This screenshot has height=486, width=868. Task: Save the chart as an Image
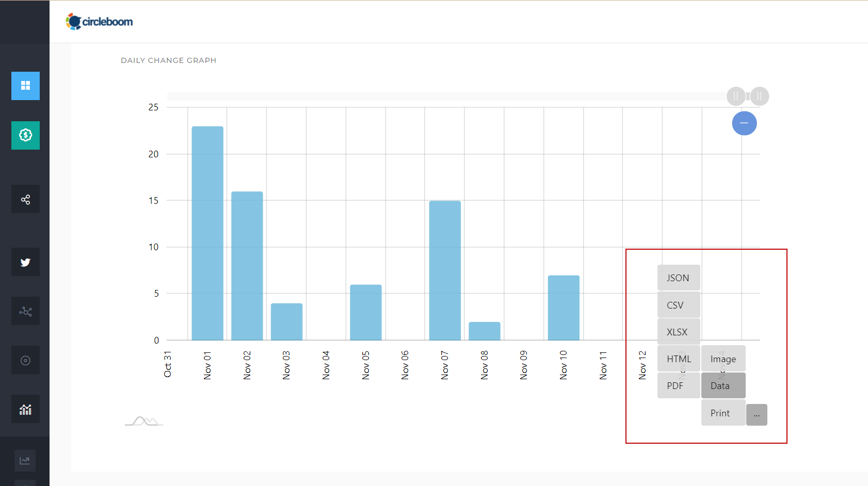tap(722, 358)
